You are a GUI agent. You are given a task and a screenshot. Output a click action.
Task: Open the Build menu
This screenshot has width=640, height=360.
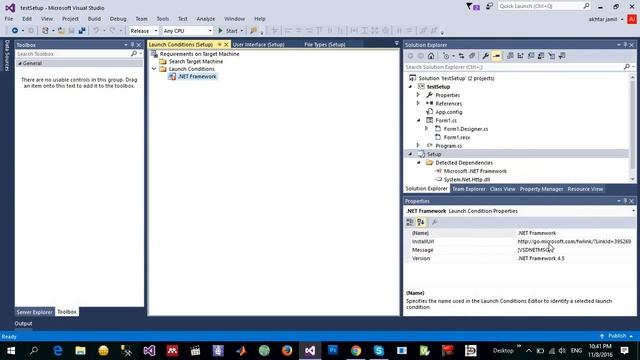pyautogui.click(x=94, y=19)
